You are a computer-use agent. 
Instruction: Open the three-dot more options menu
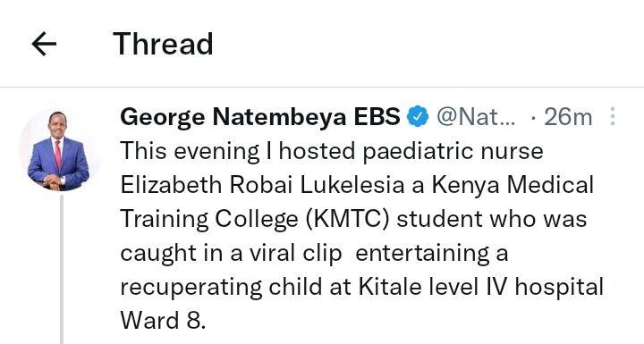click(613, 116)
